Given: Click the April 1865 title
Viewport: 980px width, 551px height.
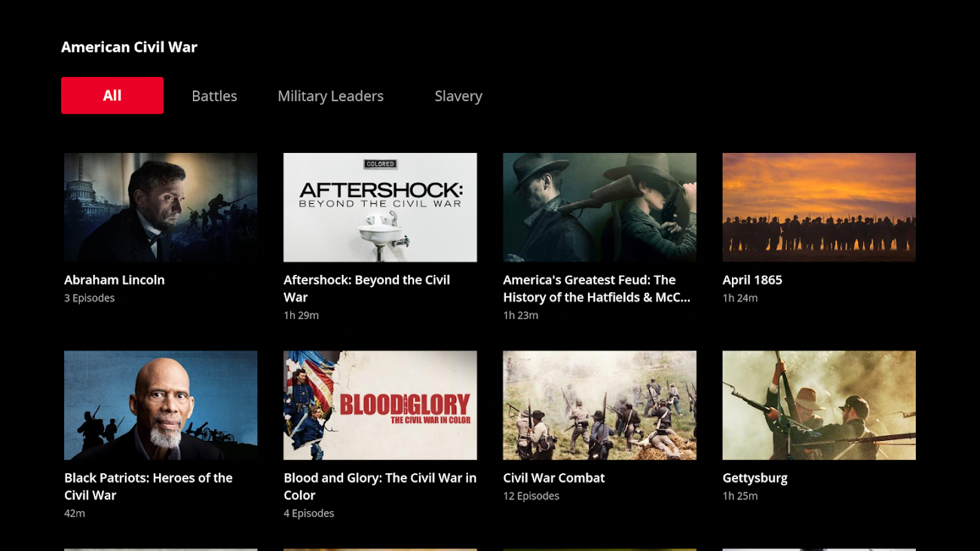Looking at the screenshot, I should coord(753,280).
